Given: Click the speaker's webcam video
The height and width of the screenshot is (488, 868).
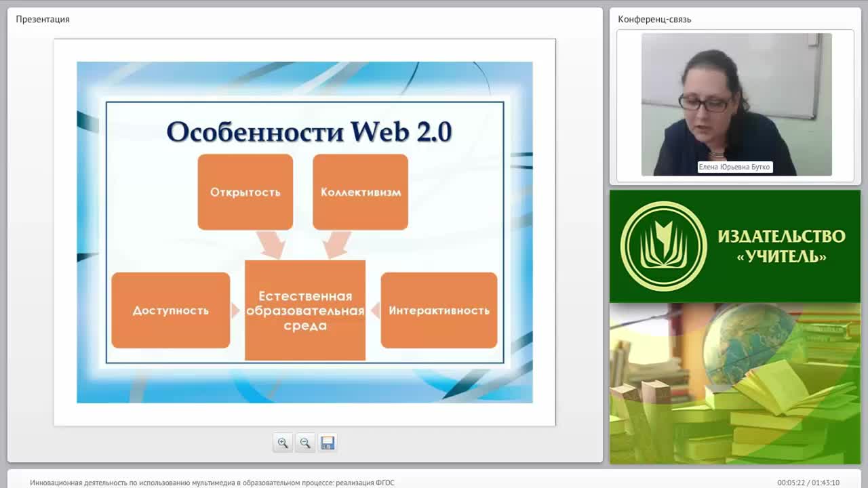Looking at the screenshot, I should tap(736, 104).
